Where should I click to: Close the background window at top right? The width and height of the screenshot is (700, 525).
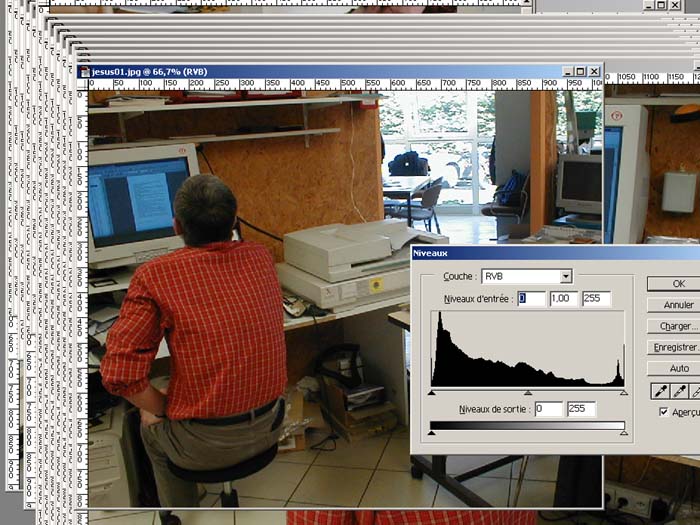pyautogui.click(x=675, y=5)
